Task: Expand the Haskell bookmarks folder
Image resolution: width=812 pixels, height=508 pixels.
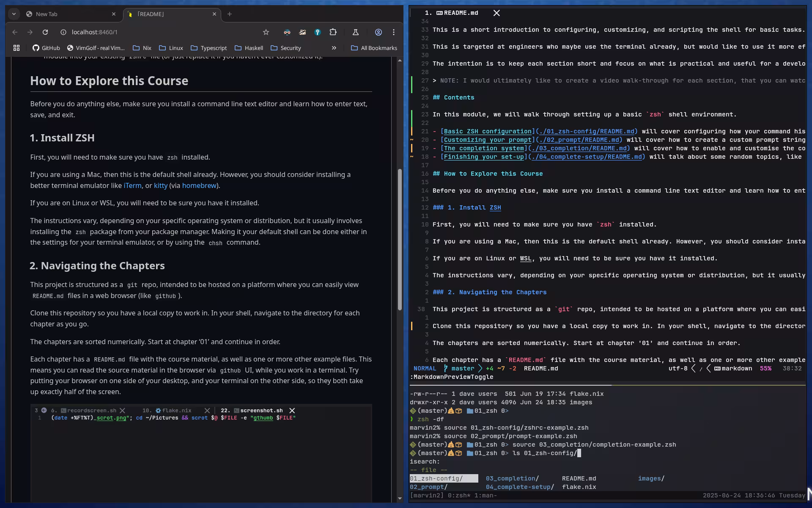Action: pyautogui.click(x=249, y=48)
